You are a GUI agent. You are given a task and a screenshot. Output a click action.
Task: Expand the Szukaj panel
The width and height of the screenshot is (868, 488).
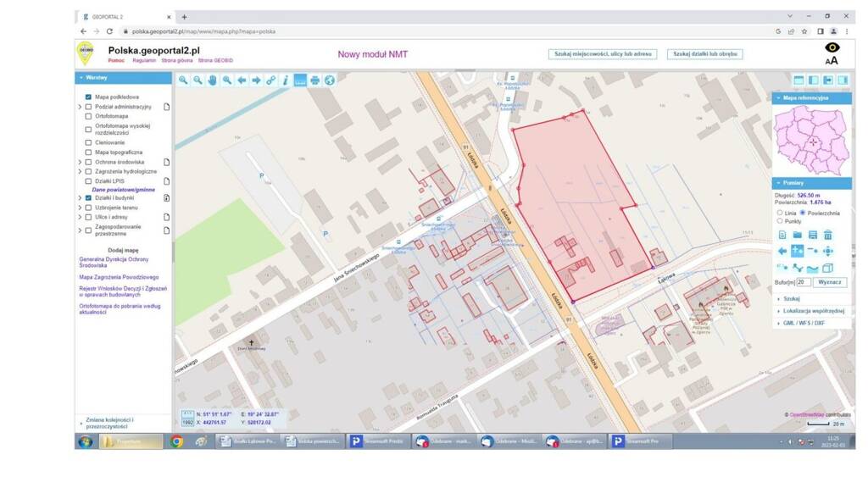point(791,298)
